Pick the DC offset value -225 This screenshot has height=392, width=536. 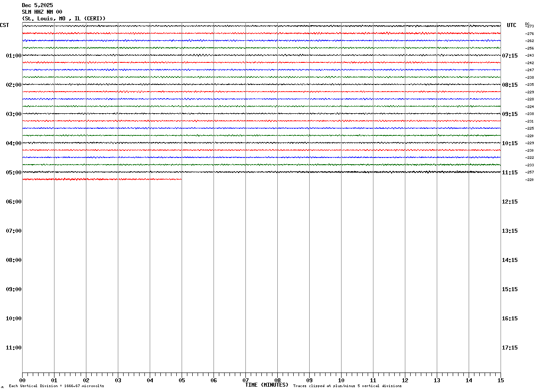point(530,128)
